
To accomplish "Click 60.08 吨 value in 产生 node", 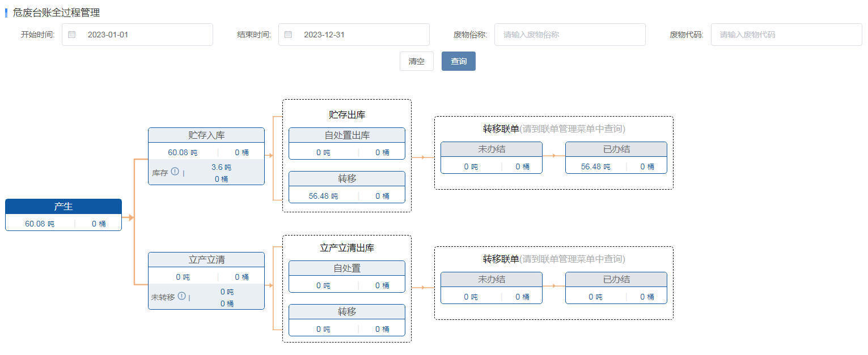I will click(x=40, y=224).
